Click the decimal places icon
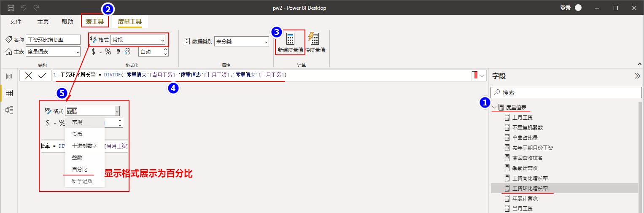Image resolution: width=644 pixels, height=213 pixels. (127, 51)
